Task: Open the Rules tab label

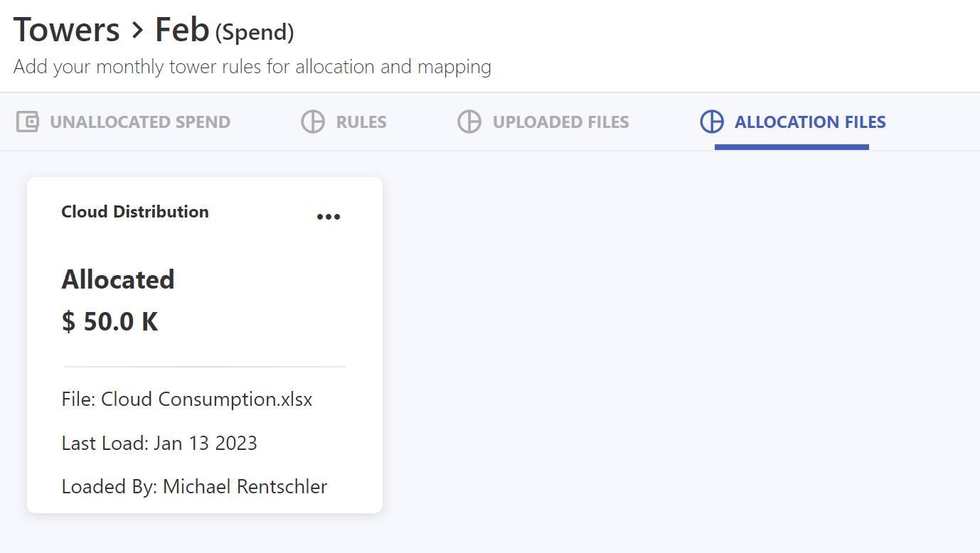Action: (x=361, y=122)
